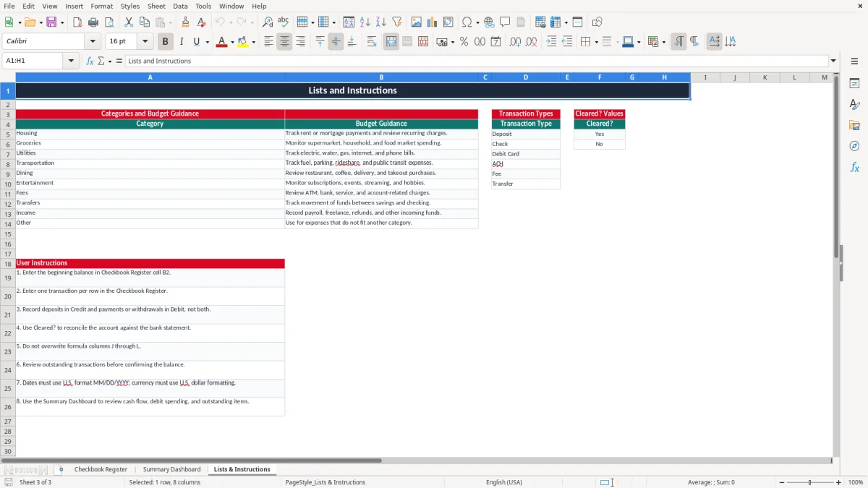Screen dimensions: 868x488
Task: Open sidebar Gallery panel icon
Action: [854, 126]
